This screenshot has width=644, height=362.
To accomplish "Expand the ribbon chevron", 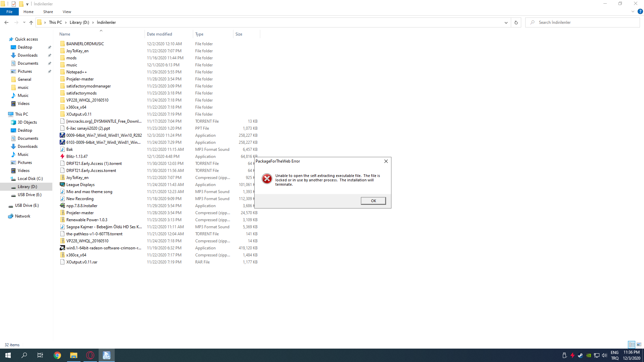I will [633, 11].
